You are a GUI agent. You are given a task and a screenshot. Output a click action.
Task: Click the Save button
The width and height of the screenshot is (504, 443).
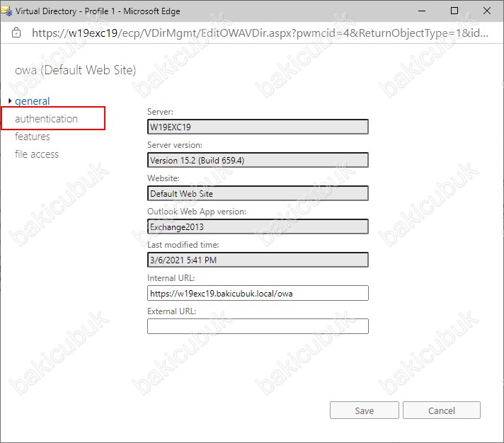[364, 410]
